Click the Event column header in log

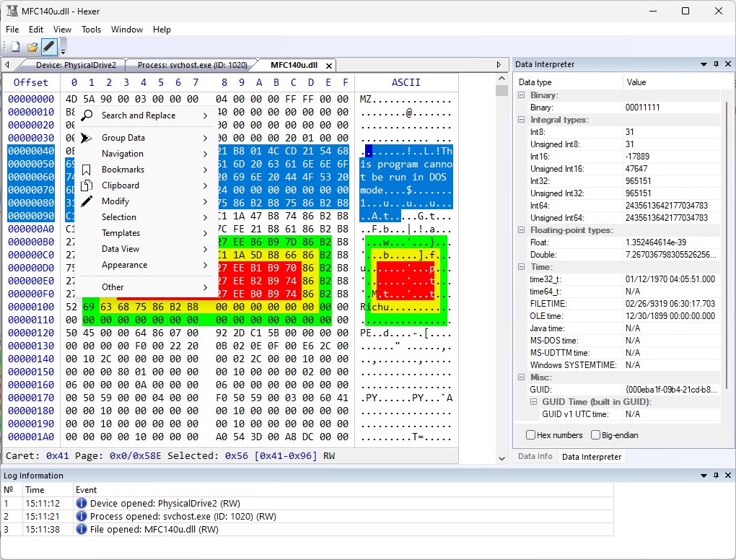tap(87, 490)
